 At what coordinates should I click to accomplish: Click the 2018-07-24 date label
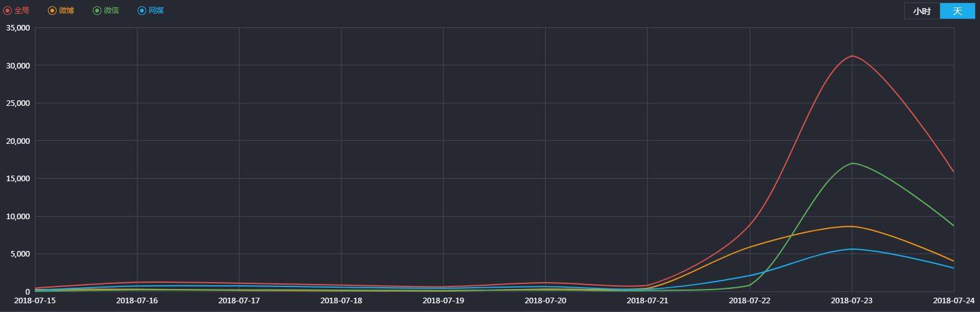(953, 301)
